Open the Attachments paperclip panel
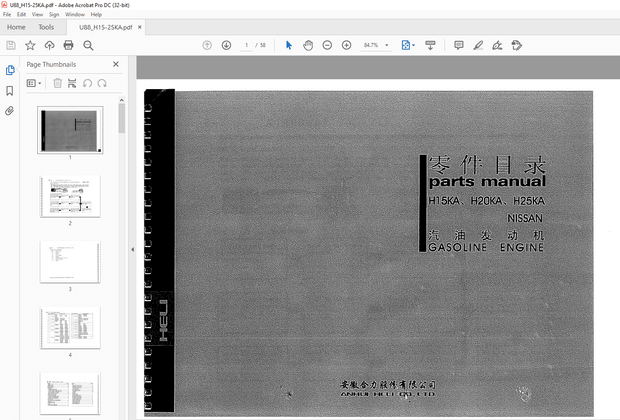 [x=10, y=111]
